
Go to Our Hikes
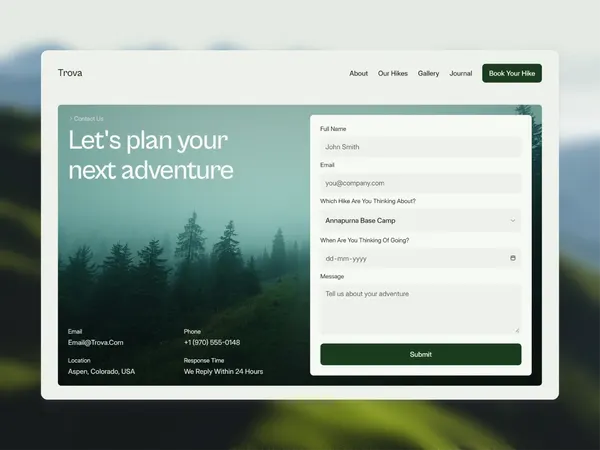pyautogui.click(x=393, y=73)
